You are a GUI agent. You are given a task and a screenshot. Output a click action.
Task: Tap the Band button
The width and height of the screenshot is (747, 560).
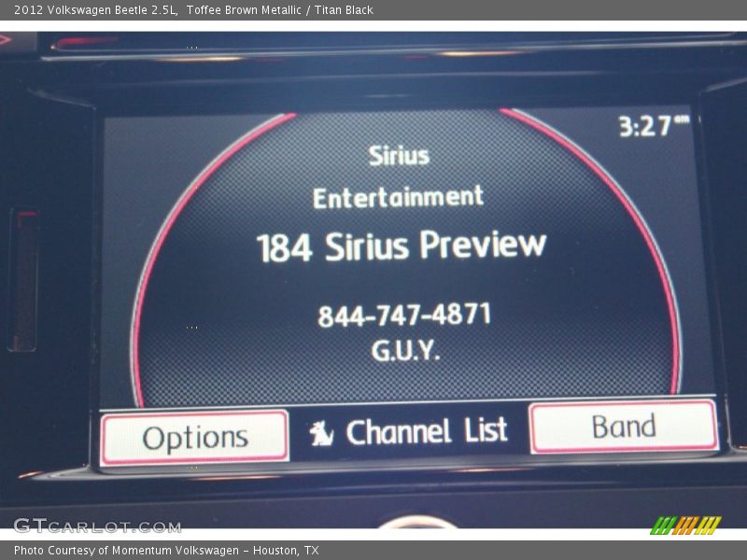coord(623,427)
